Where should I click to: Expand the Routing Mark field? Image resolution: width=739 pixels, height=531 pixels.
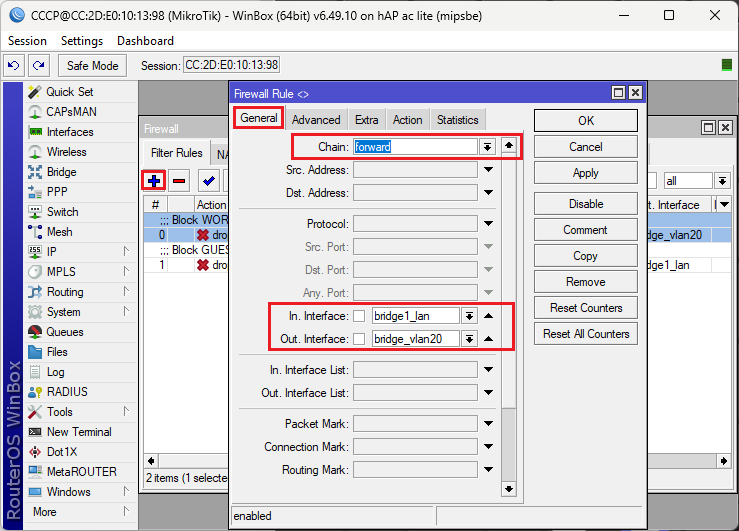click(x=489, y=469)
